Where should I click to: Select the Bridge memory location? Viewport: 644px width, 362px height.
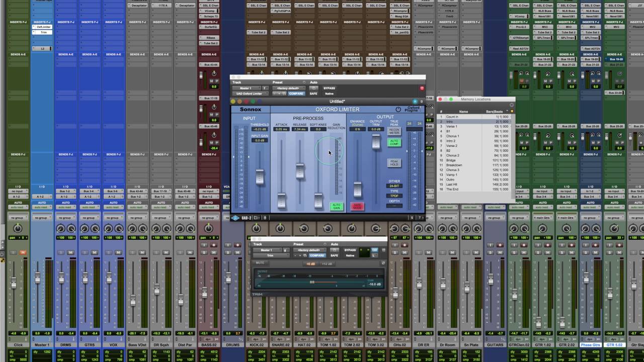[475, 160]
